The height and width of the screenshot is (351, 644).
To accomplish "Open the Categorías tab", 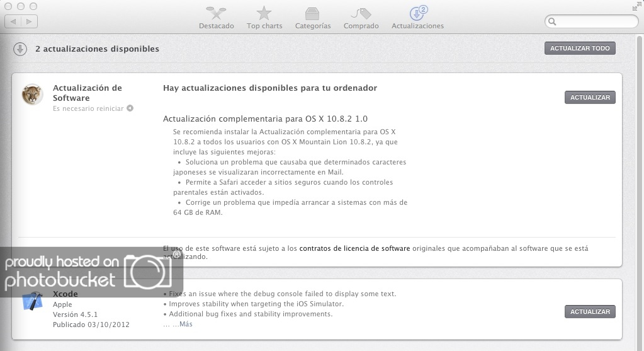I will click(312, 18).
